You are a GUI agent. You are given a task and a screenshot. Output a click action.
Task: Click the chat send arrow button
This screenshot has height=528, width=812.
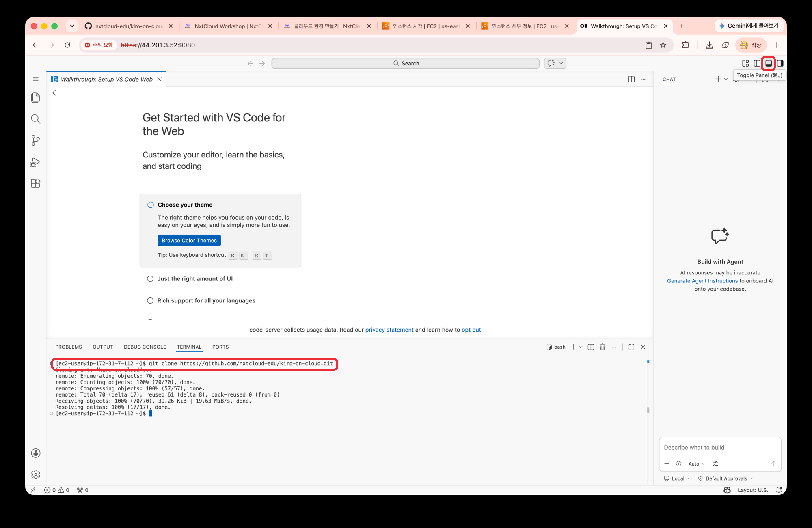click(x=774, y=464)
